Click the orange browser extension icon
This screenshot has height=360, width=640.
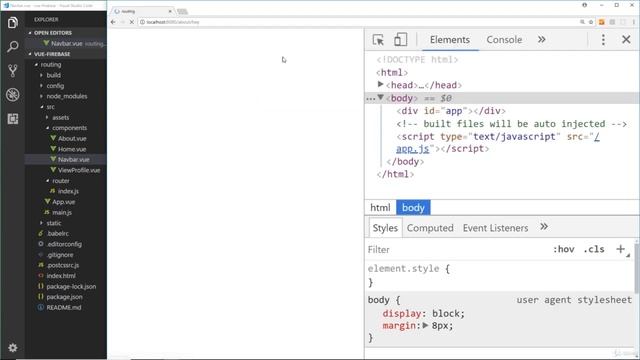(601, 22)
